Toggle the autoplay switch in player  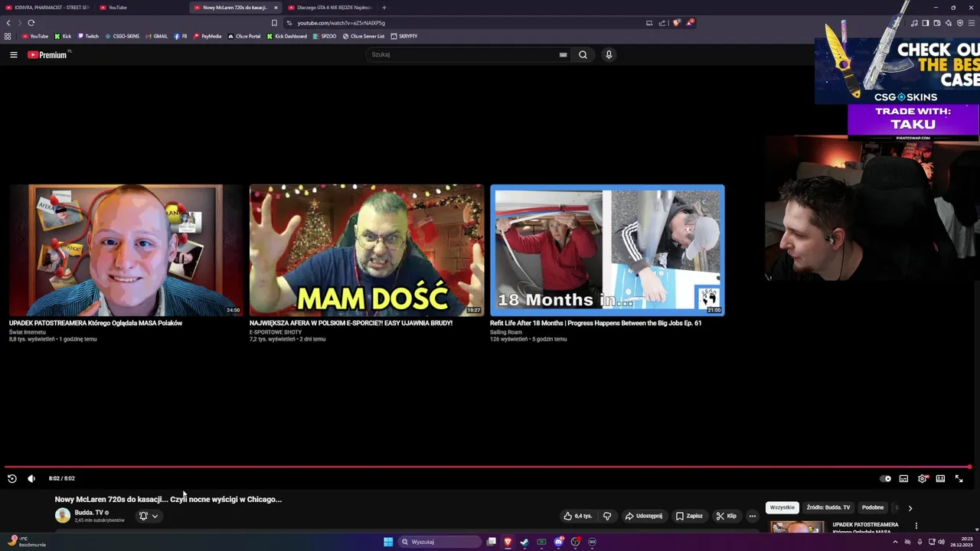(x=886, y=478)
